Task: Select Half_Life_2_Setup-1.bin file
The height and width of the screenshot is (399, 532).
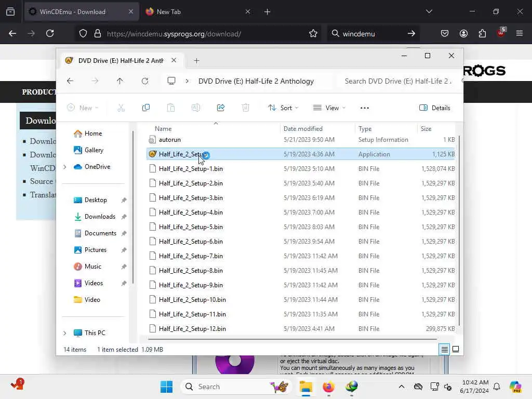Action: (301, 169)
